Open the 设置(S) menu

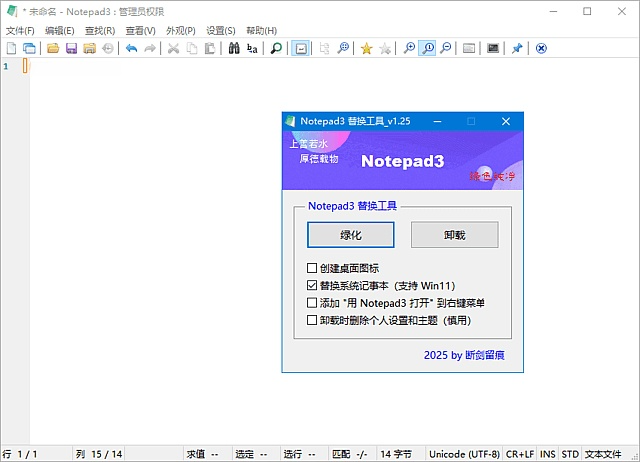(221, 30)
